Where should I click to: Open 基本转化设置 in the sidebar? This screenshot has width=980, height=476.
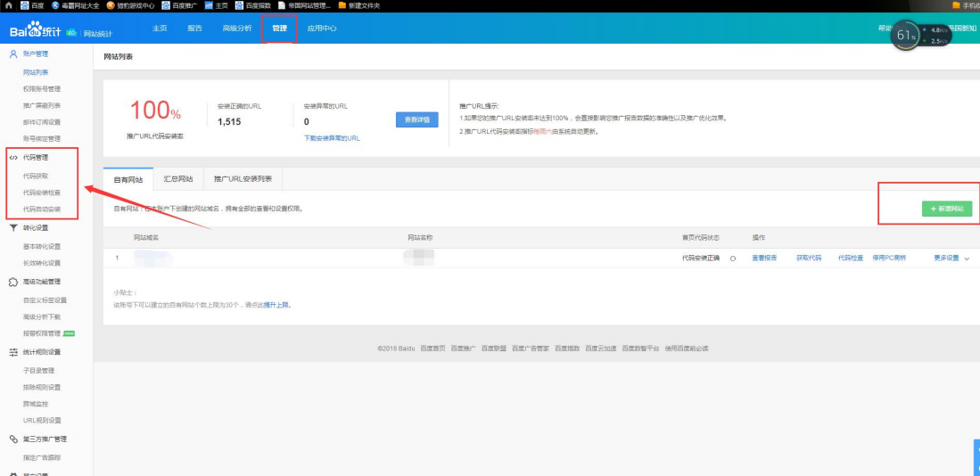pos(42,246)
